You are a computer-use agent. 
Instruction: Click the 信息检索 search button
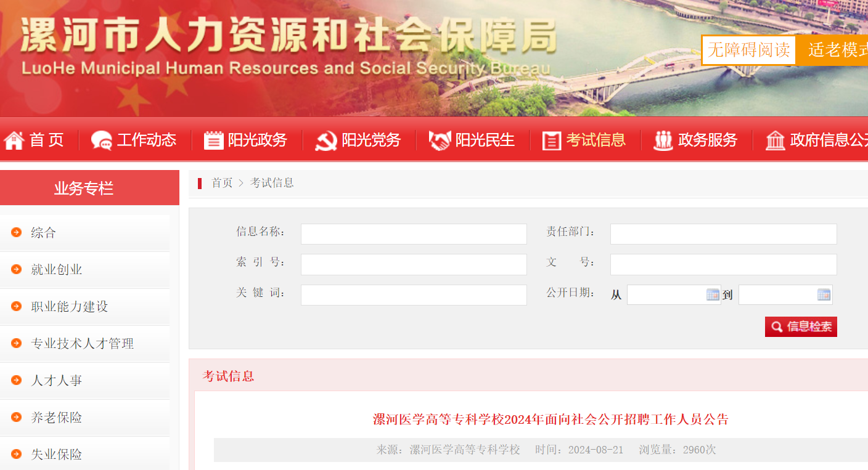801,326
